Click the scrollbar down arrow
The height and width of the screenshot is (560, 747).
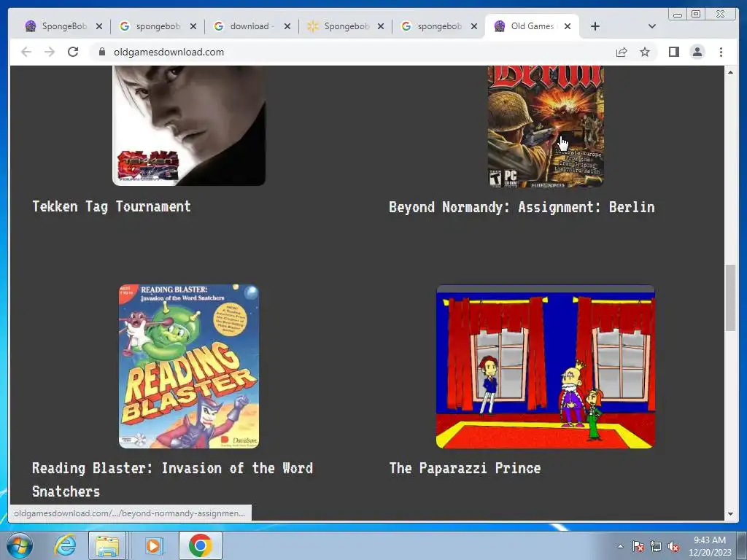[730, 514]
